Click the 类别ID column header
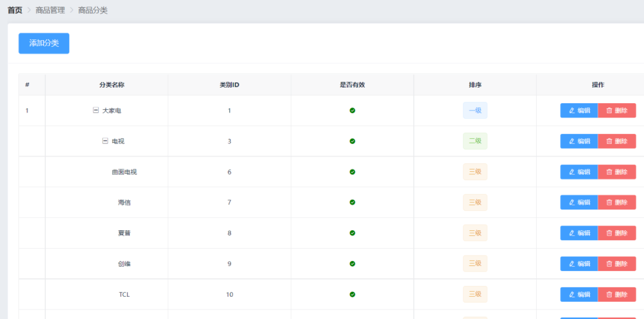The width and height of the screenshot is (644, 319). (x=230, y=85)
